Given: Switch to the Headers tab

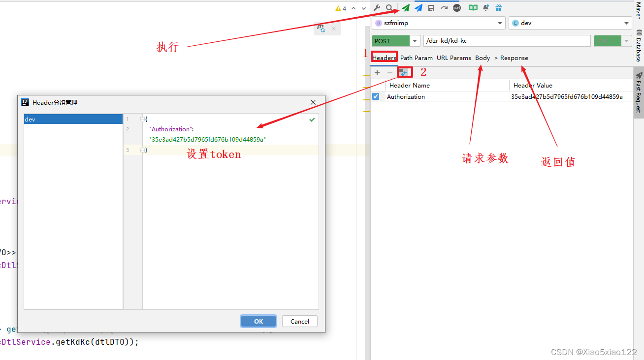Looking at the screenshot, I should 384,58.
